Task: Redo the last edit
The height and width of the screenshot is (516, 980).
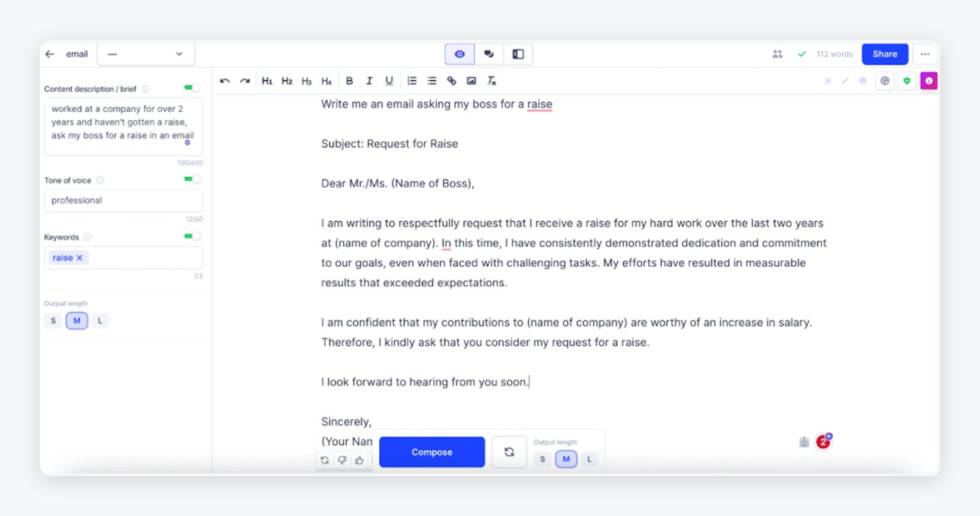Action: click(x=245, y=81)
